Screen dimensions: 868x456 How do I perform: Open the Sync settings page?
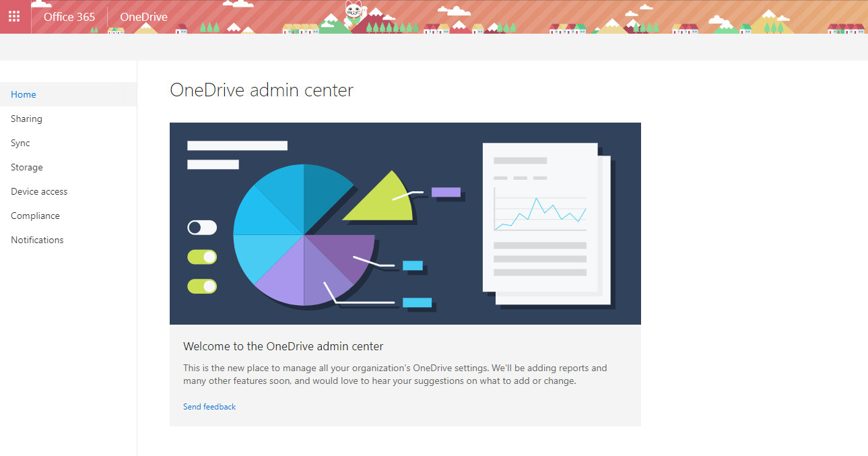point(20,143)
